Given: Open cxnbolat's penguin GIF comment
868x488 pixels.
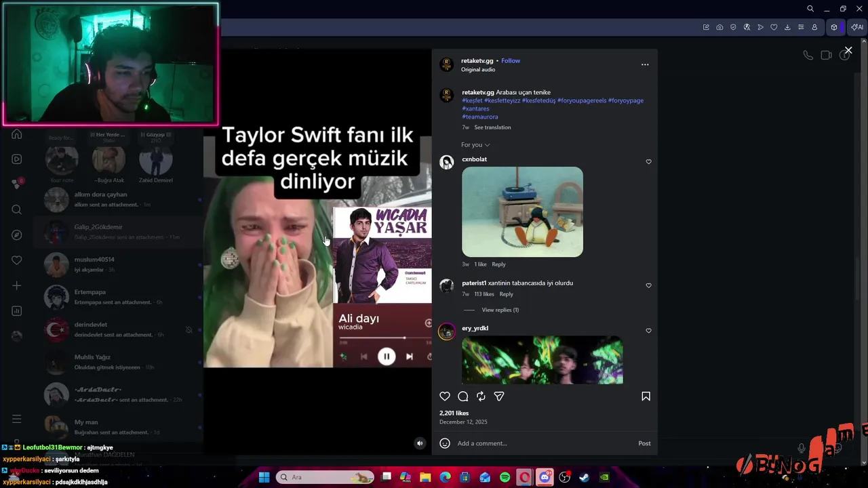Looking at the screenshot, I should click(522, 212).
